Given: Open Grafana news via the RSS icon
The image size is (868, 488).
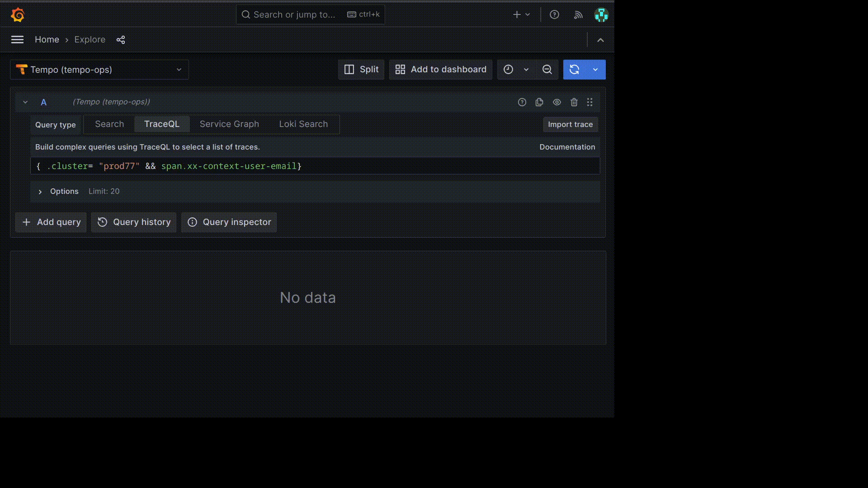Looking at the screenshot, I should point(578,14).
